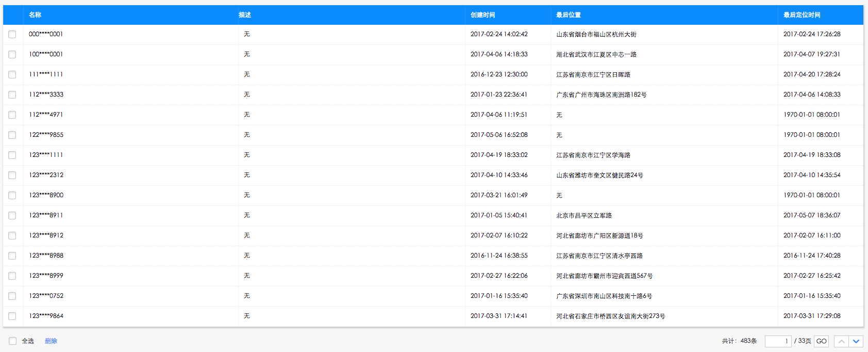This screenshot has height=352, width=868.
Task: Go to next page with down arrow
Action: tap(856, 341)
